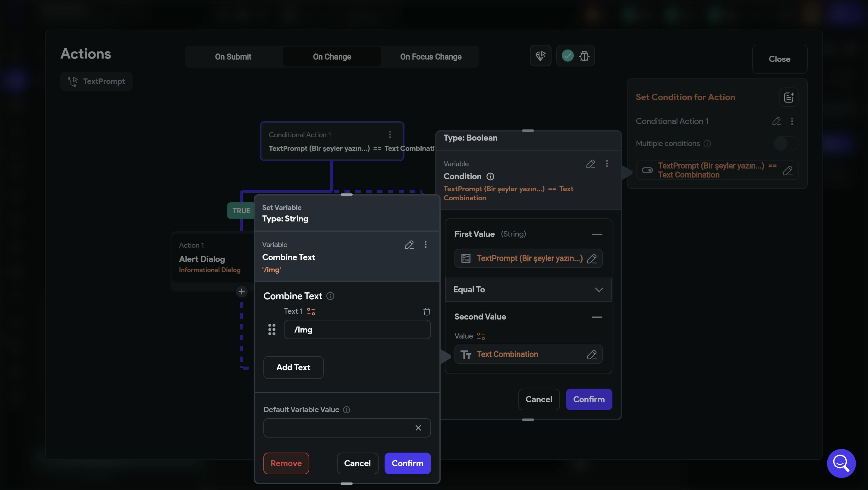Open Conditional Action 1 three-dot menu

(390, 135)
